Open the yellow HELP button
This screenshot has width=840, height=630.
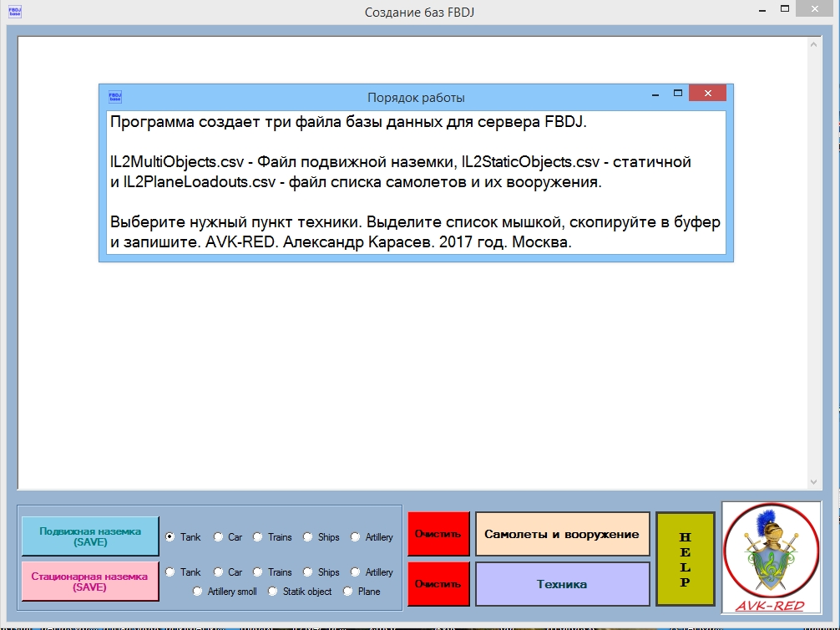pyautogui.click(x=686, y=559)
